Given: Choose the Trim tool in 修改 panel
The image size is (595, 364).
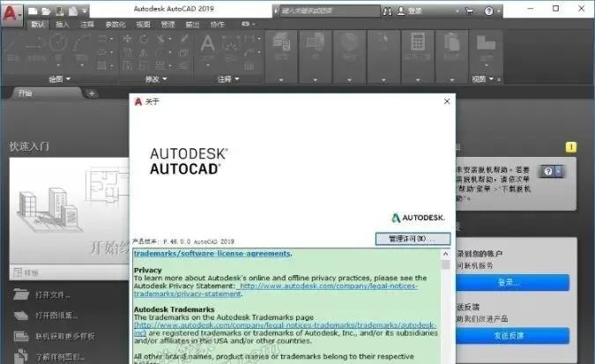Looking at the screenshot, I should pos(160,38).
